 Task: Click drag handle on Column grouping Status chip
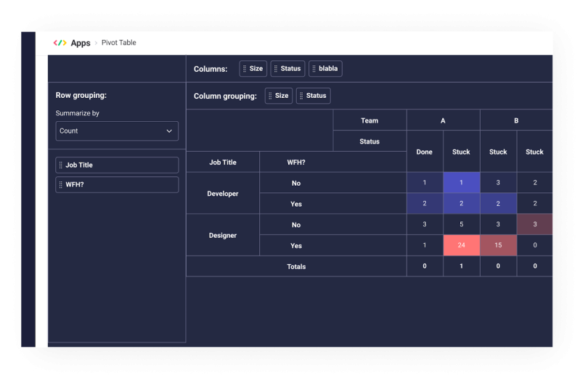coord(301,96)
